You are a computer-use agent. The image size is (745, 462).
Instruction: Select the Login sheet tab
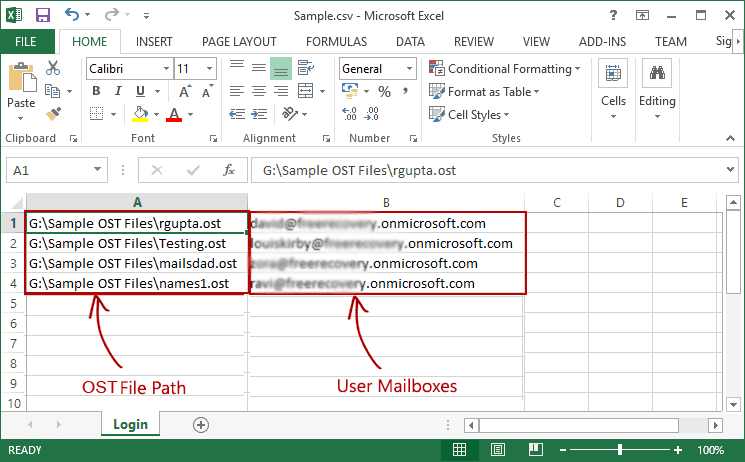point(130,424)
